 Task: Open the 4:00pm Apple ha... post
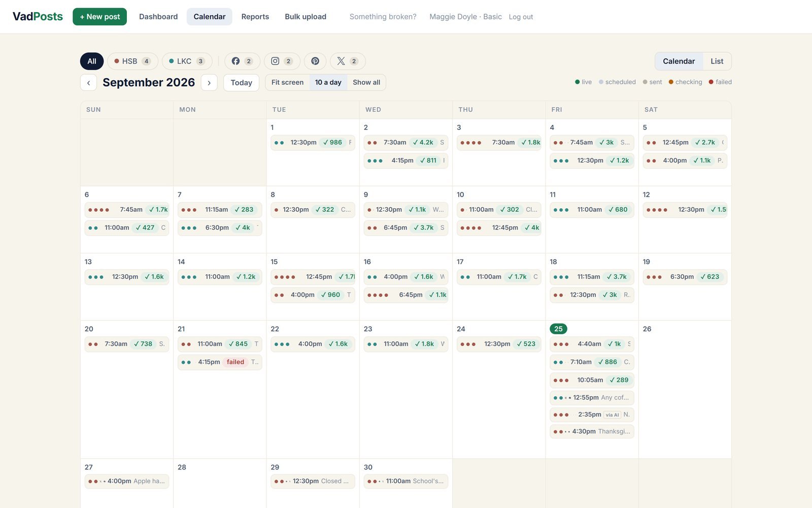pos(127,481)
